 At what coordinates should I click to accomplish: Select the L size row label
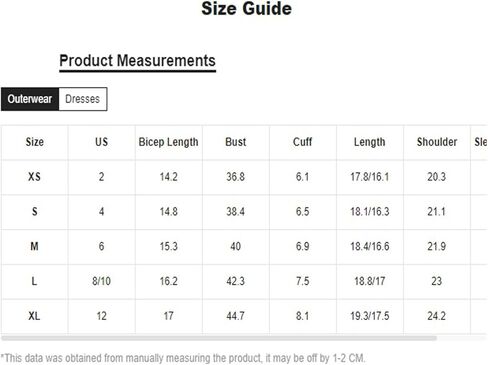click(x=34, y=281)
